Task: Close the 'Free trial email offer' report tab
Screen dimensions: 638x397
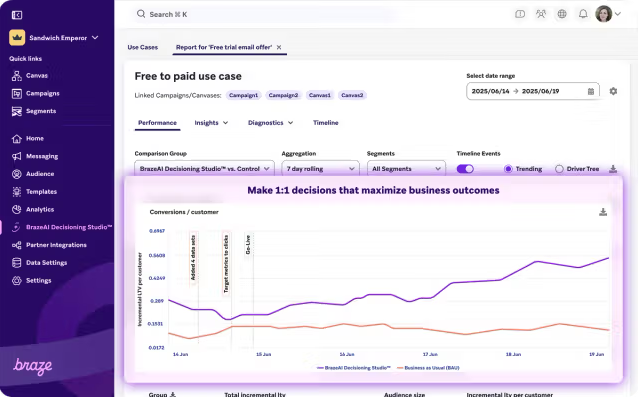Action: pyautogui.click(x=279, y=47)
